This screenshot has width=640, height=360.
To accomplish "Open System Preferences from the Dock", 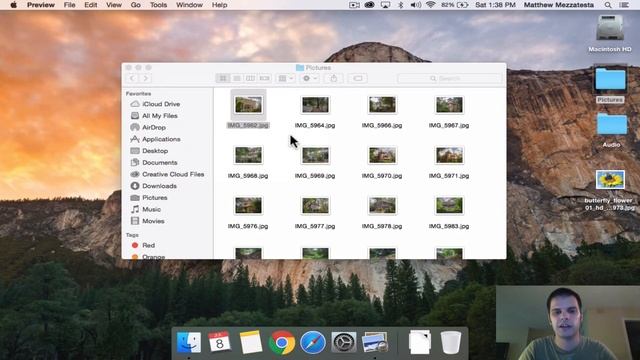I will [x=344, y=342].
